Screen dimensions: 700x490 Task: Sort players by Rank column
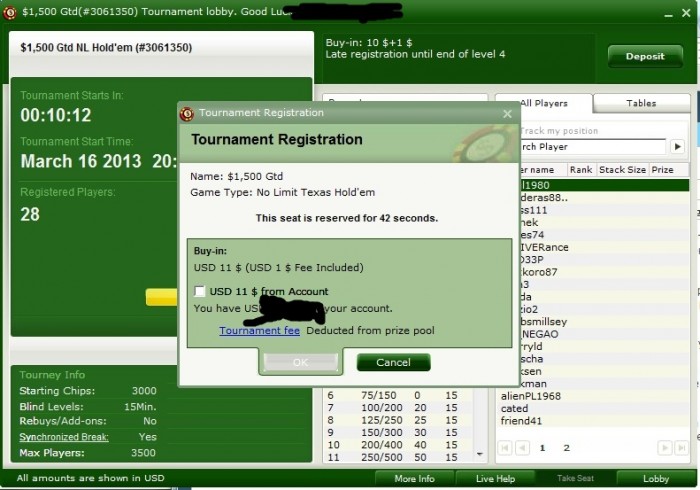click(581, 170)
